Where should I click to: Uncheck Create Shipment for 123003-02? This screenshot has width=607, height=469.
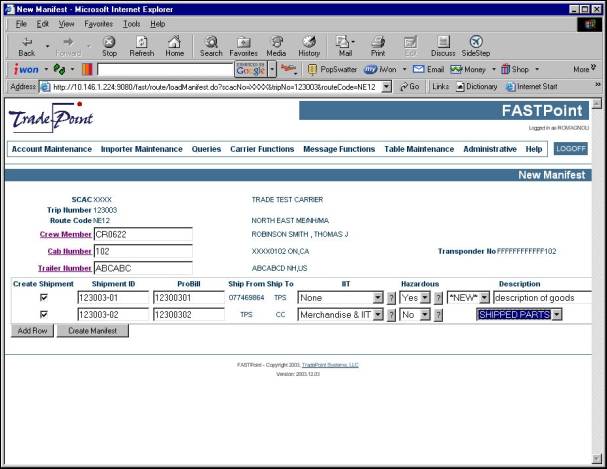point(44,314)
